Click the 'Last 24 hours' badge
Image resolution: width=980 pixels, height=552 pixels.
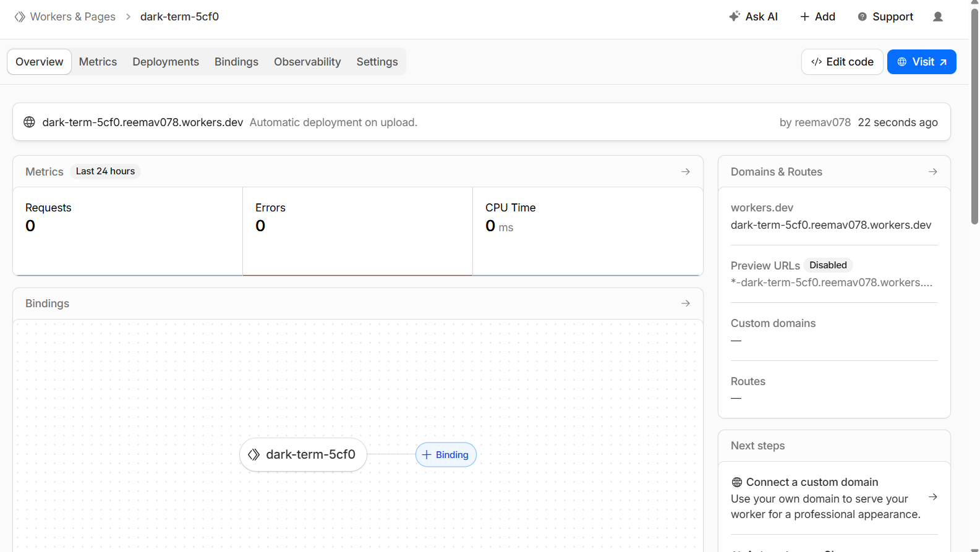pos(105,171)
